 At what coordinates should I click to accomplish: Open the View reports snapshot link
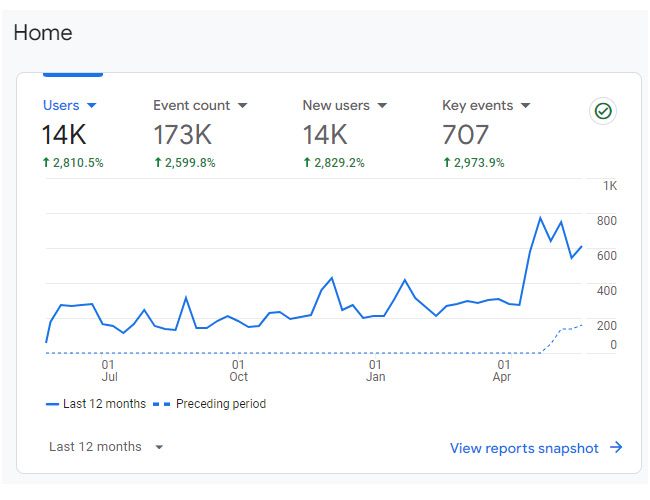pyautogui.click(x=524, y=448)
